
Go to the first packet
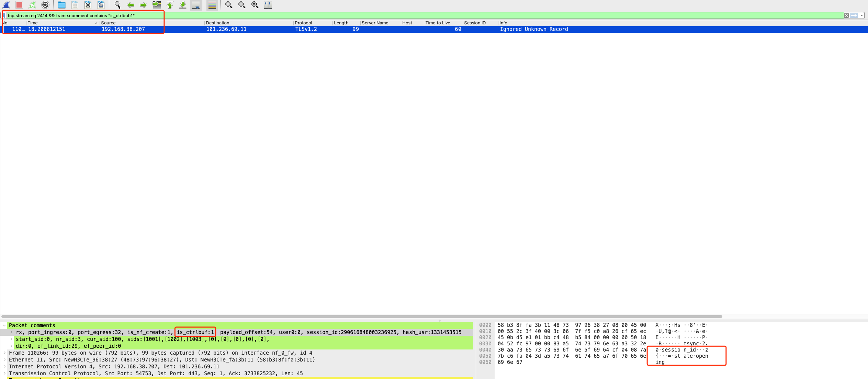point(169,5)
